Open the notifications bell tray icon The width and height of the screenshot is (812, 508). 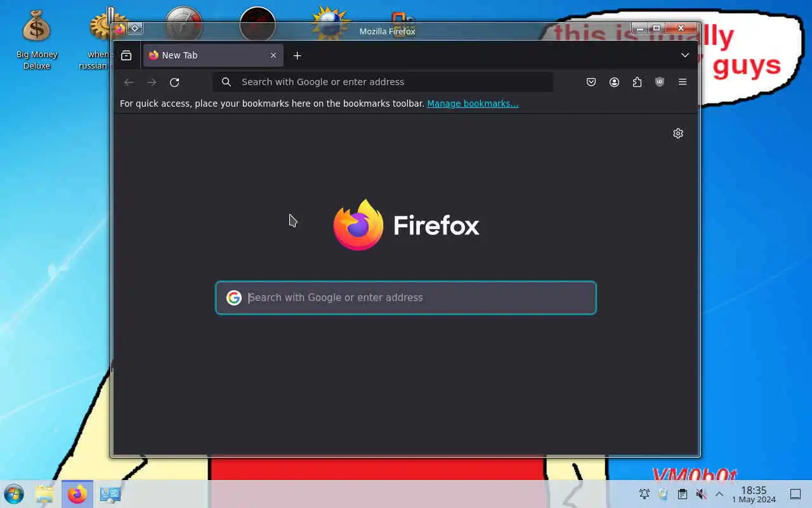[644, 494]
